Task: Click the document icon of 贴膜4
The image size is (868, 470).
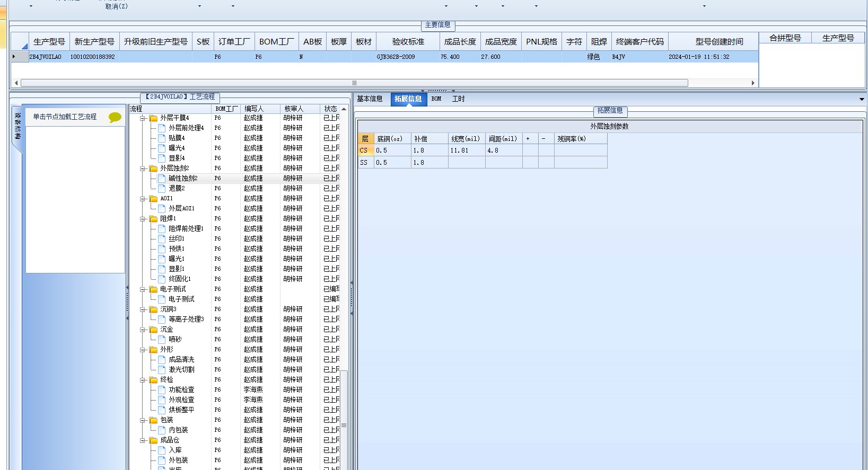Action: (162, 138)
